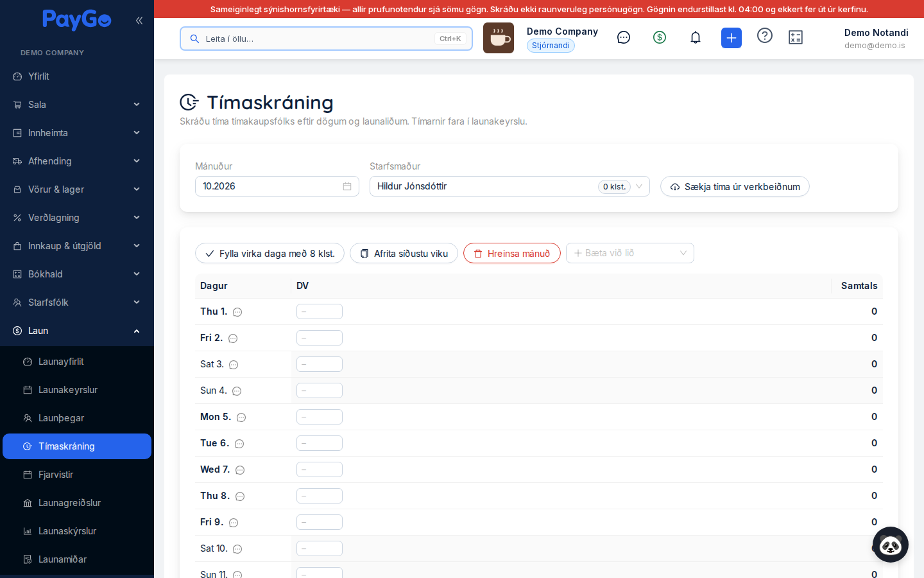This screenshot has height=578, width=924.
Task: Expand the Sala sidebar section
Action: point(77,105)
